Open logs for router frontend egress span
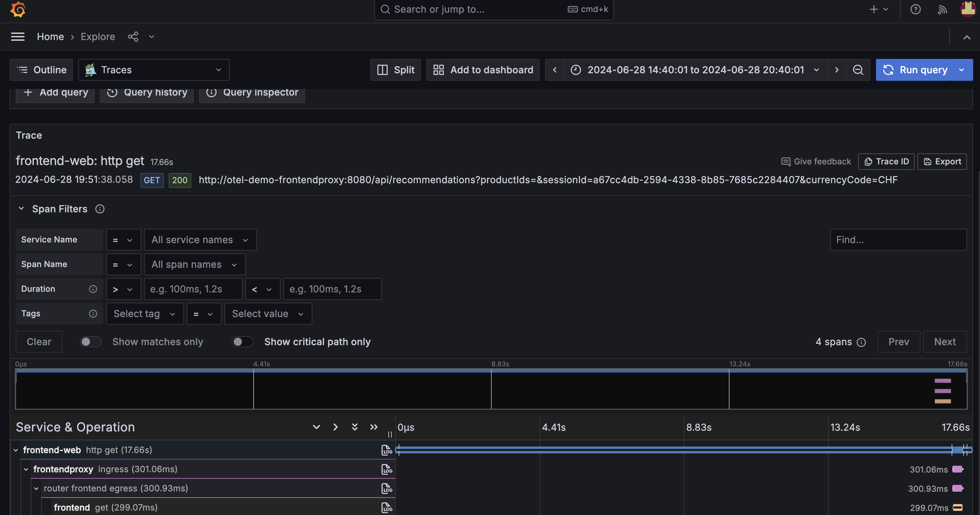 pos(387,488)
